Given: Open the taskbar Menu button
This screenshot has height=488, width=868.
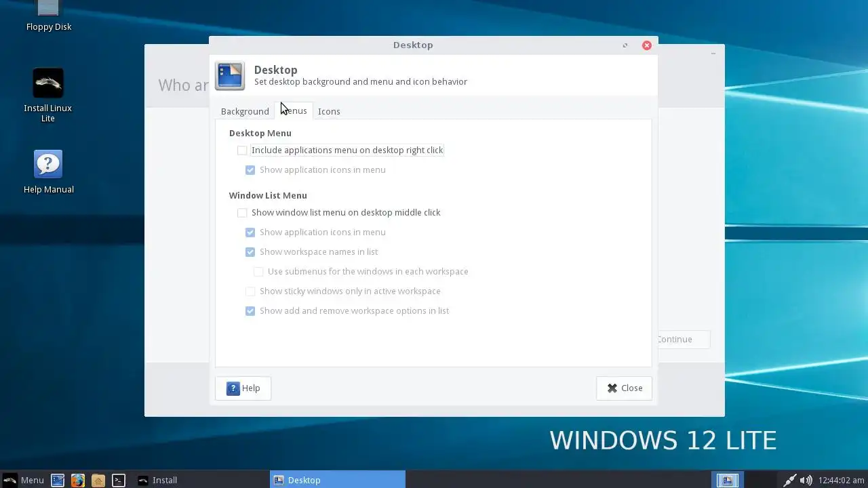Looking at the screenshot, I should click(x=24, y=480).
